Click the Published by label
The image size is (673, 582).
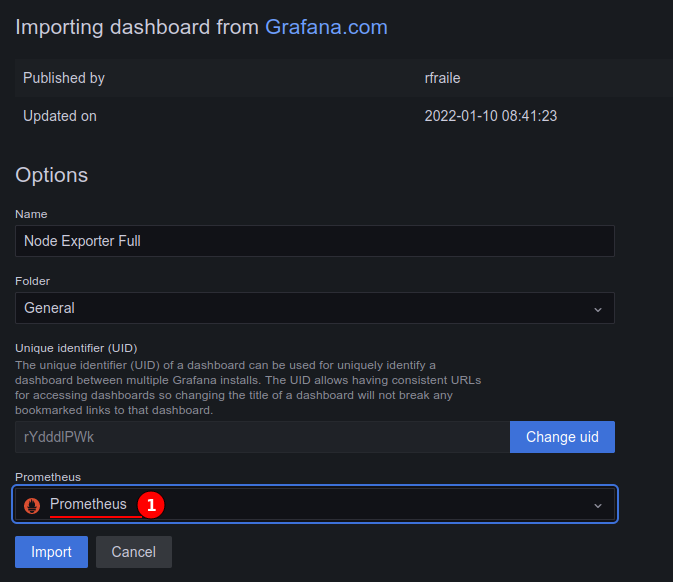64,78
